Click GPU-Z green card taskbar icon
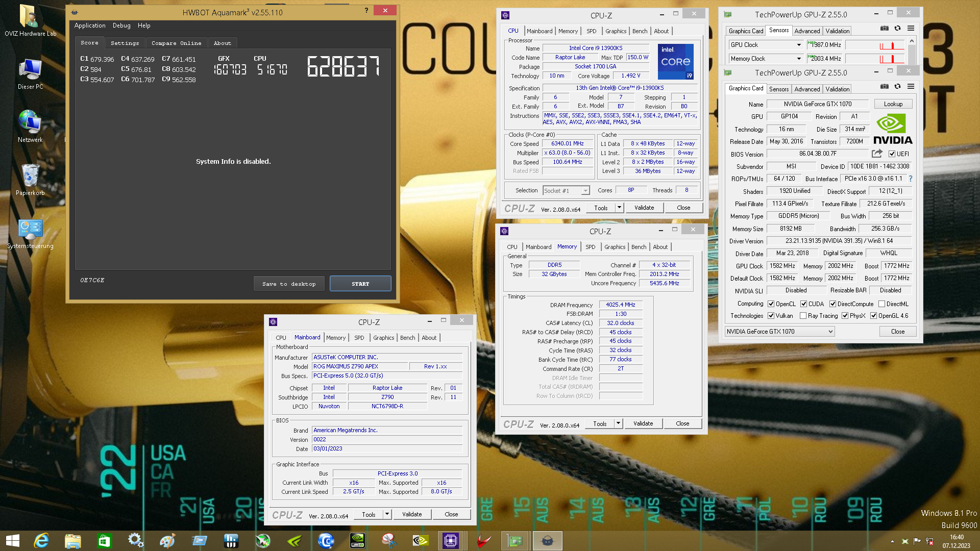This screenshot has height=551, width=980. click(514, 541)
